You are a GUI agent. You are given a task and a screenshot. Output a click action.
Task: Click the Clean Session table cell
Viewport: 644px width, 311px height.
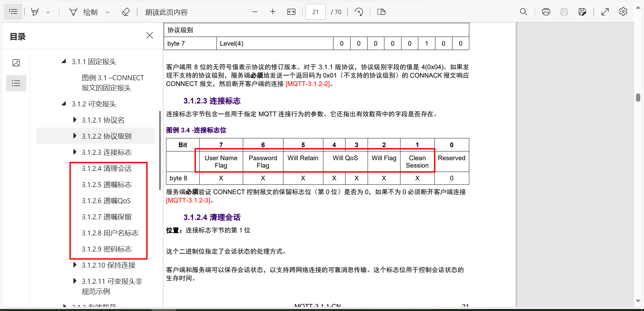click(x=417, y=162)
